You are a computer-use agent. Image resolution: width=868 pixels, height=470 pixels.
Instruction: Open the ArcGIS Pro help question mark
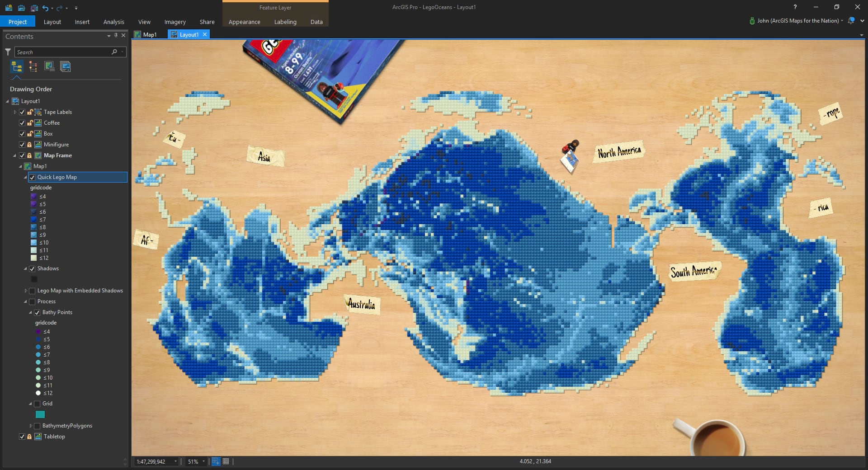795,7
